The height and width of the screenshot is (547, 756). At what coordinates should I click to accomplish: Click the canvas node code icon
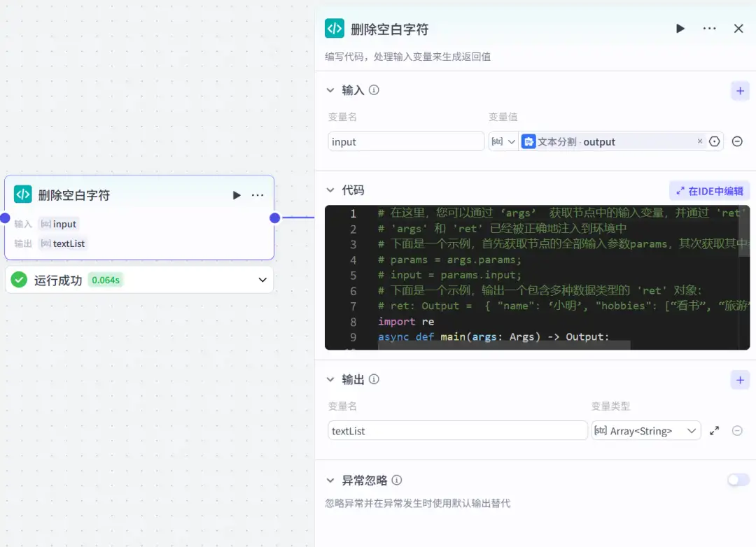pos(22,195)
